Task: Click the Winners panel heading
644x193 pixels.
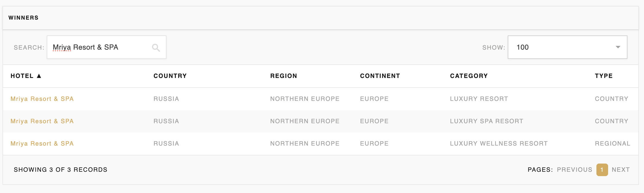Action: [x=23, y=18]
